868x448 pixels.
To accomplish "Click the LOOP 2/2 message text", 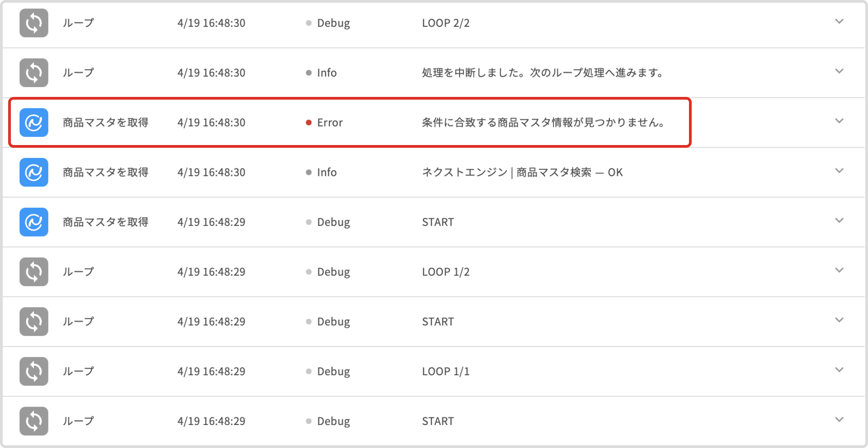I will click(446, 23).
